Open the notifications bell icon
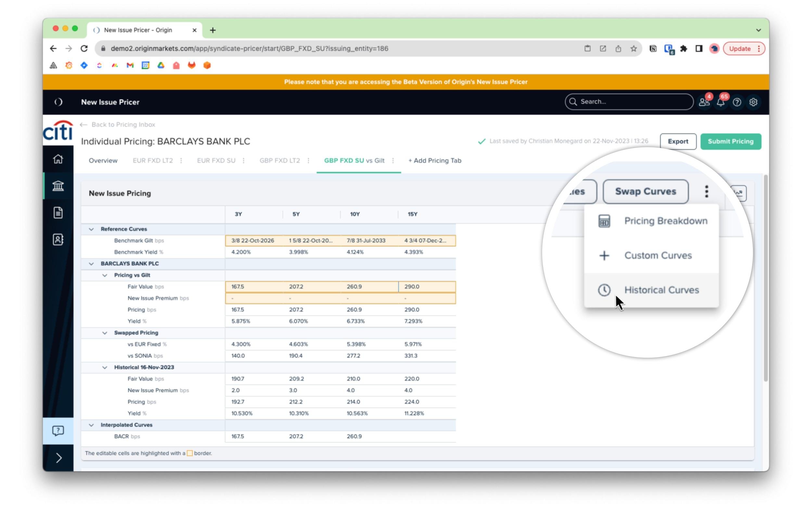 click(x=720, y=102)
